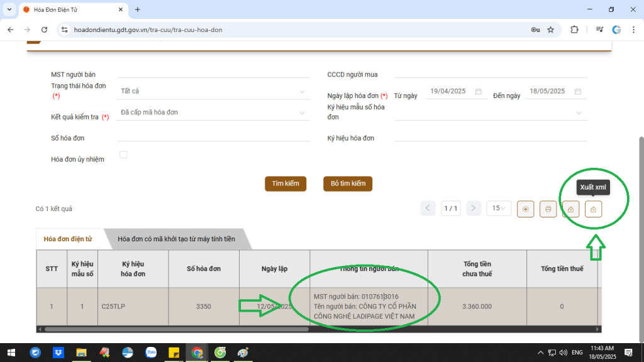The height and width of the screenshot is (362, 644).
Task: Open Paint app from taskbar
Action: tap(243, 353)
